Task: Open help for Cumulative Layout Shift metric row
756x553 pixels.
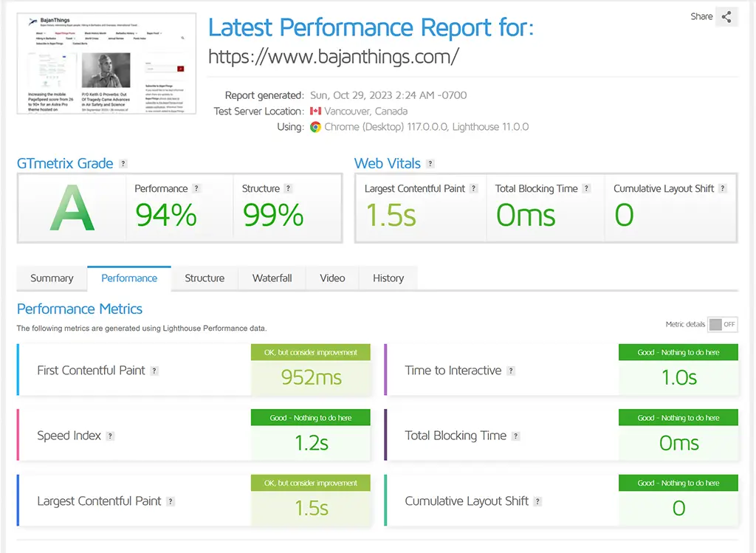Action: (x=537, y=501)
